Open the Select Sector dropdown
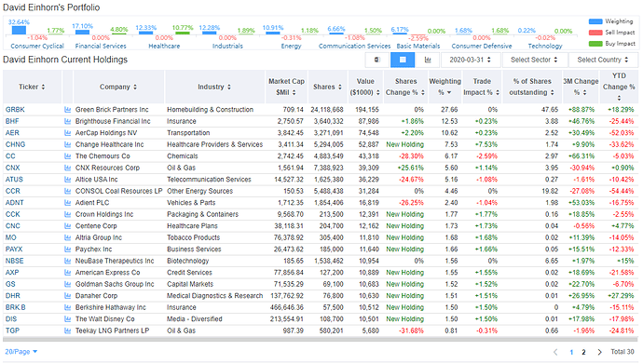 pos(535,60)
